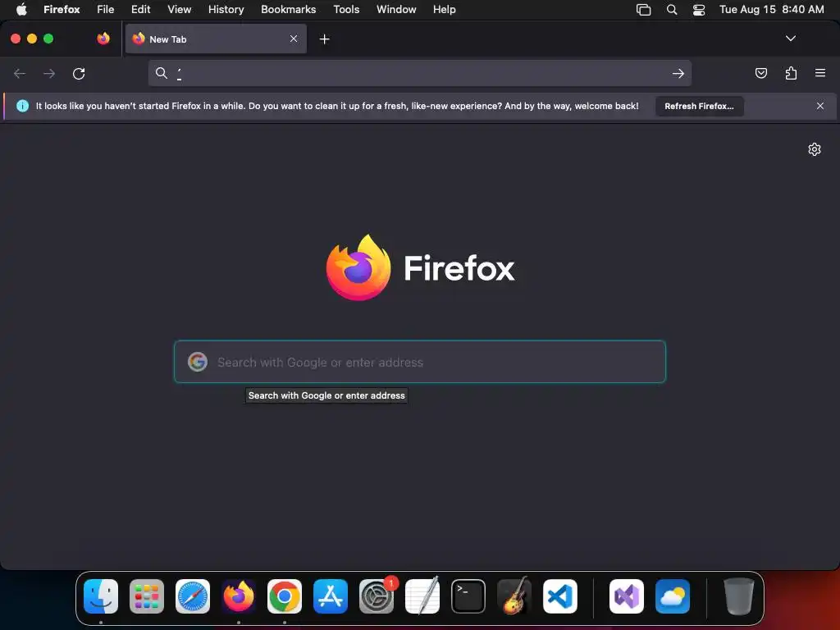
Task: Open the Help menu
Action: click(444, 10)
